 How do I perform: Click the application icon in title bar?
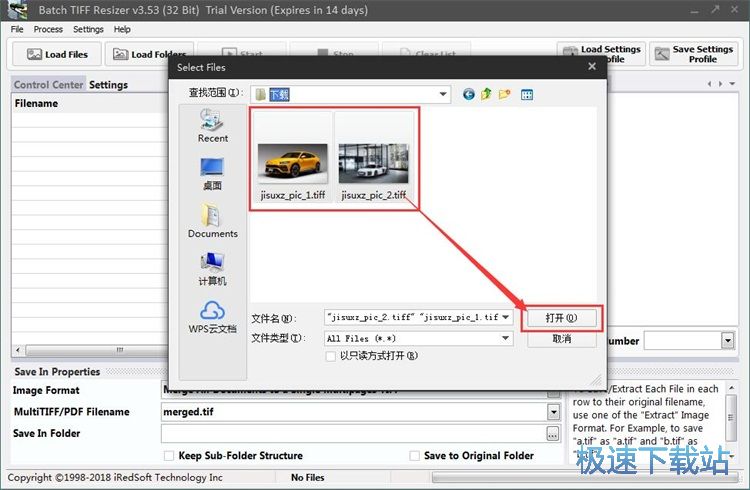point(17,10)
